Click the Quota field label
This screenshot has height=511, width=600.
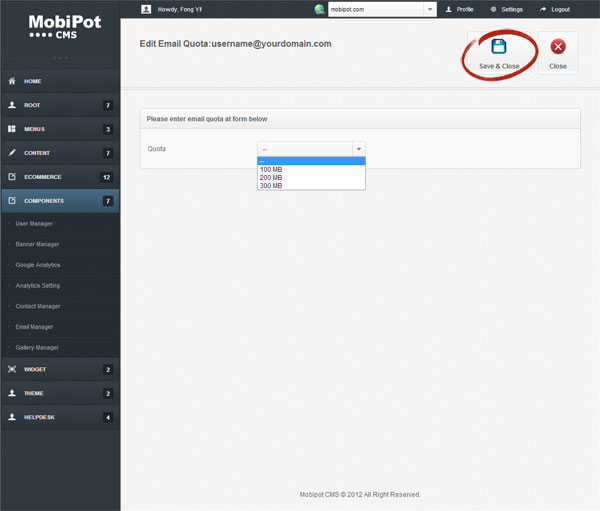pyautogui.click(x=157, y=149)
